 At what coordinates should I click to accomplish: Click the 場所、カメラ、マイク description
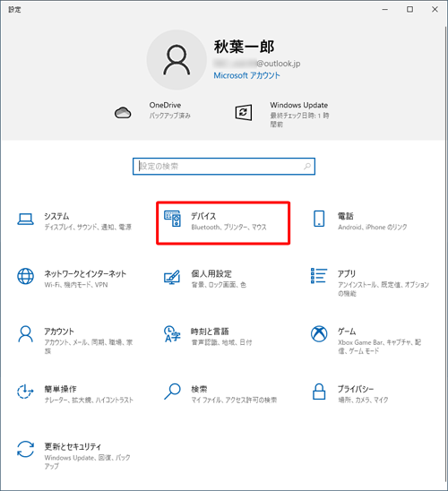click(363, 400)
